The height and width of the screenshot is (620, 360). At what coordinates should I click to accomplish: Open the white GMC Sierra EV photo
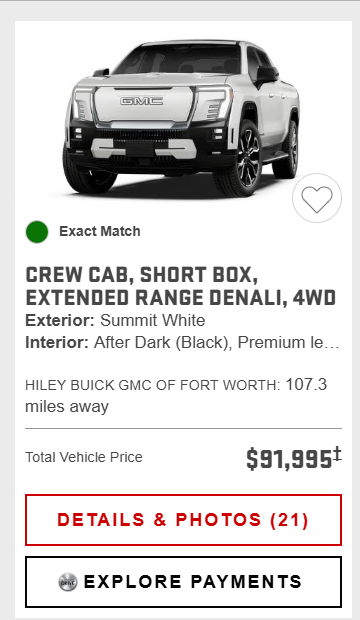[x=180, y=118]
